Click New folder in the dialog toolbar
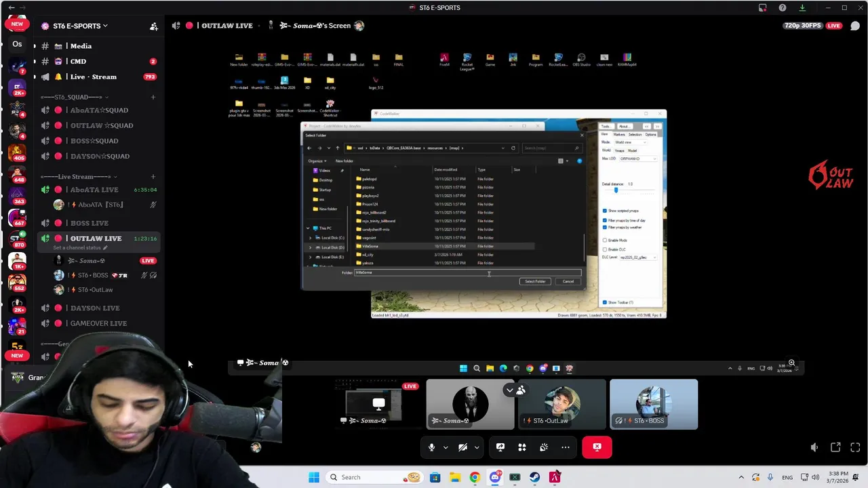 click(344, 161)
